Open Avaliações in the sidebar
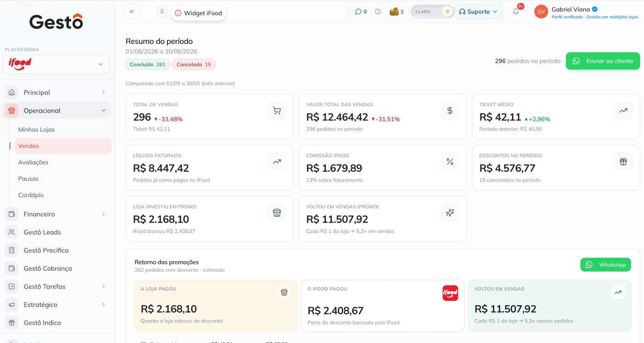This screenshot has height=343, width=644. tap(33, 162)
